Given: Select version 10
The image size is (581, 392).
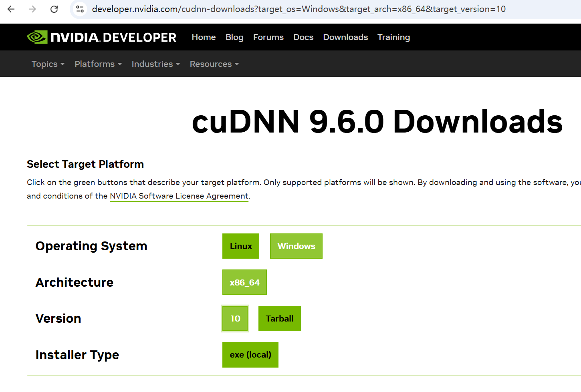Looking at the screenshot, I should pyautogui.click(x=235, y=319).
